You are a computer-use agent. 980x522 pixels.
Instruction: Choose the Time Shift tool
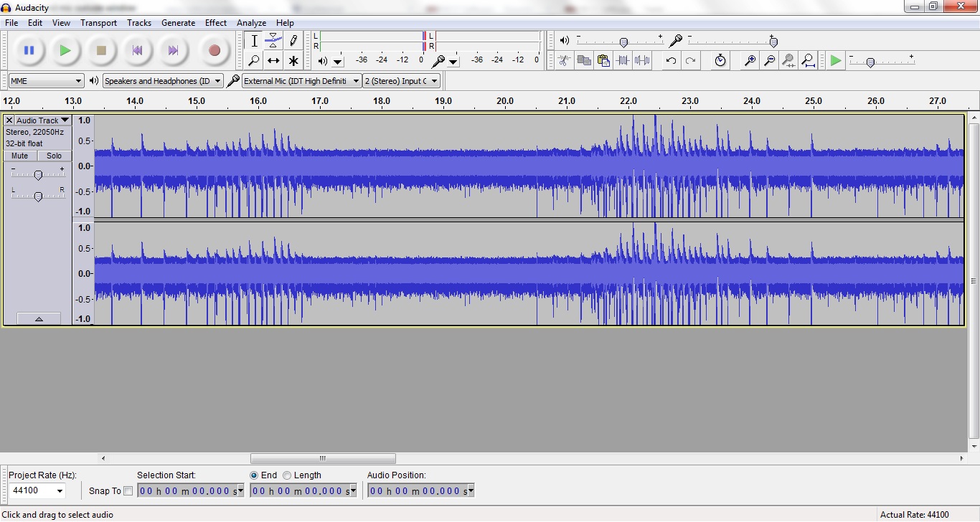click(273, 61)
